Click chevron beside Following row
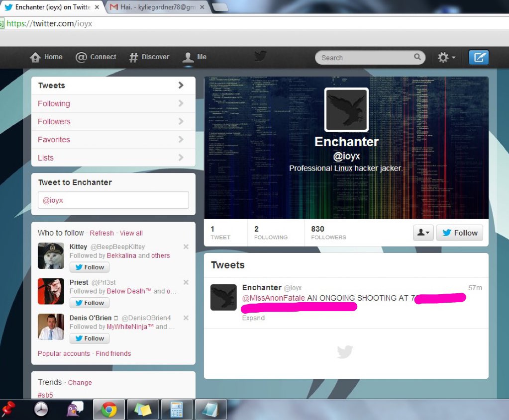The image size is (509, 420). tap(181, 103)
